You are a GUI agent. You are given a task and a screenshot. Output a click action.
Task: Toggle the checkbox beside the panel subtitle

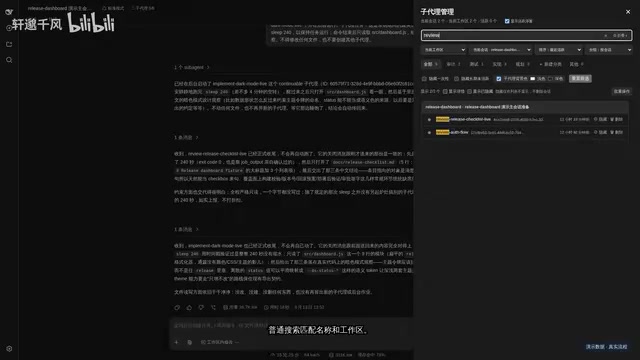(x=507, y=21)
